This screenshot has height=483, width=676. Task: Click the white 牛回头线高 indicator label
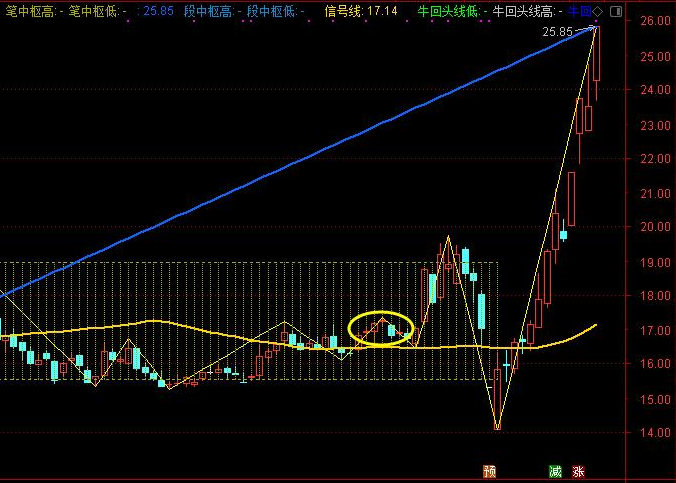(x=527, y=11)
